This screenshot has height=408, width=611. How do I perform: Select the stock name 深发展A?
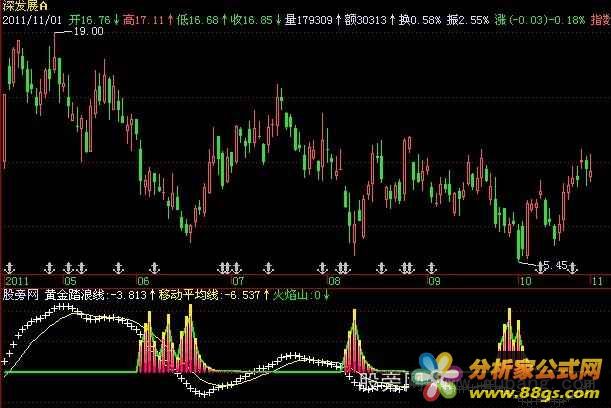(25, 6)
